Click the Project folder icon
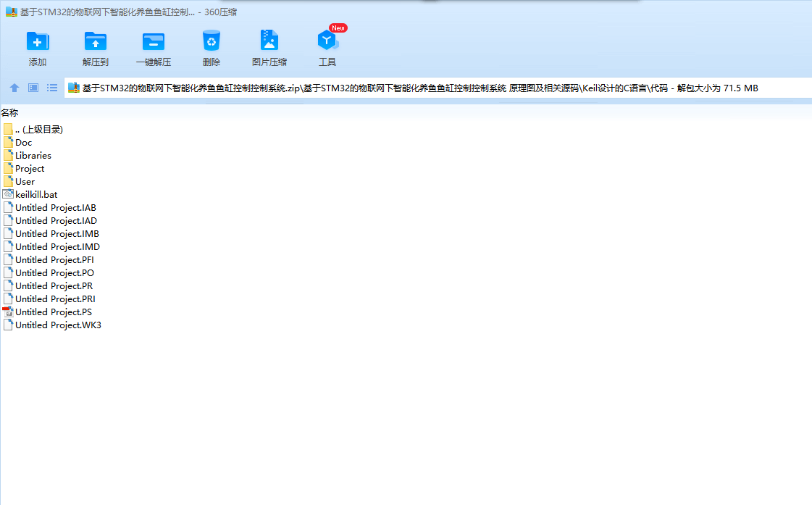The width and height of the screenshot is (812, 505). coord(8,168)
